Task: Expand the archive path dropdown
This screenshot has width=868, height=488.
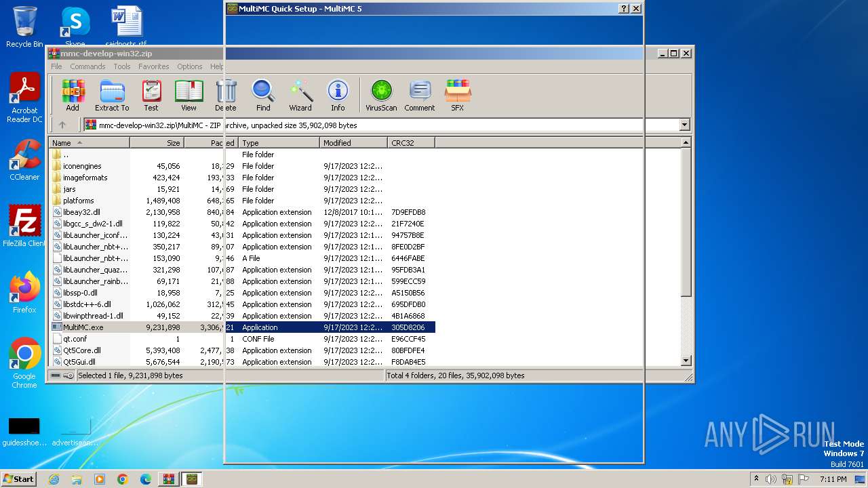Action: click(x=684, y=125)
